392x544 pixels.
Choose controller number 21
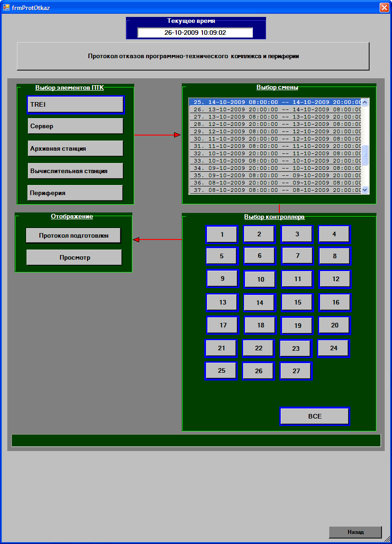pyautogui.click(x=221, y=348)
